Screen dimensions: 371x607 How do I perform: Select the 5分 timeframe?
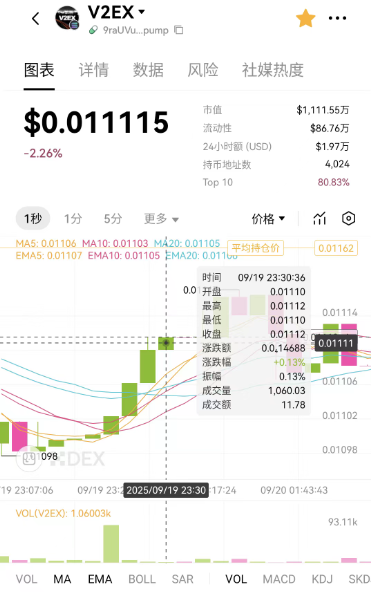tap(113, 219)
